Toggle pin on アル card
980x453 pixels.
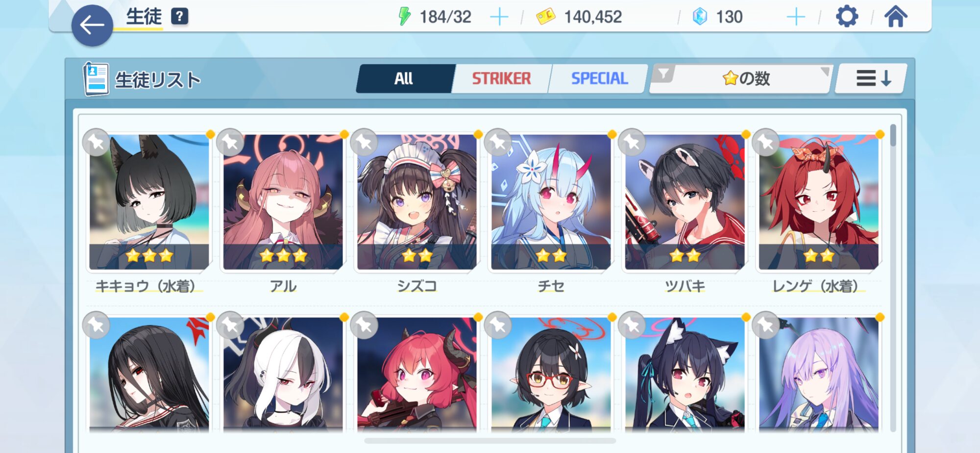click(230, 142)
